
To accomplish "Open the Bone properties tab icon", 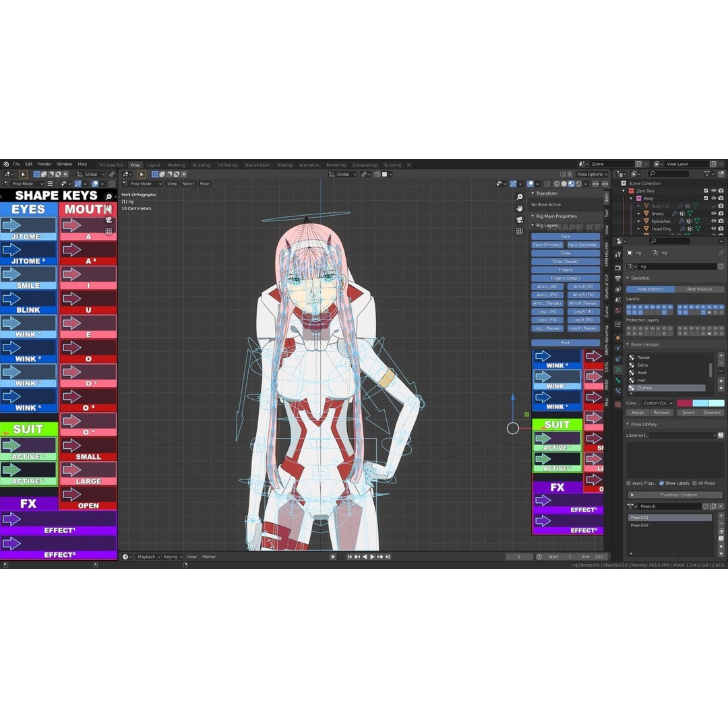I will pyautogui.click(x=618, y=381).
